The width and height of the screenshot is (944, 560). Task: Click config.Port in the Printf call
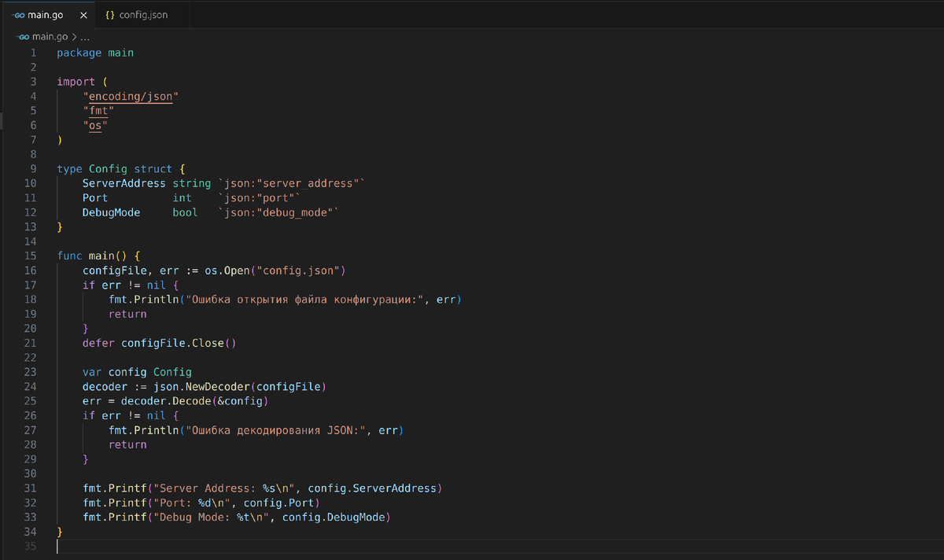279,503
